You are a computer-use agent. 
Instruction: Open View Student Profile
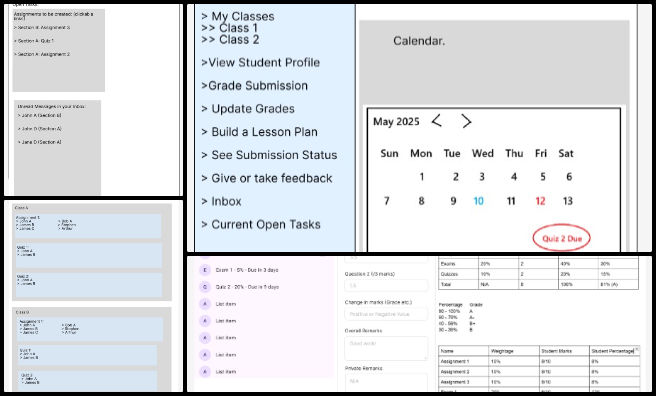(260, 63)
